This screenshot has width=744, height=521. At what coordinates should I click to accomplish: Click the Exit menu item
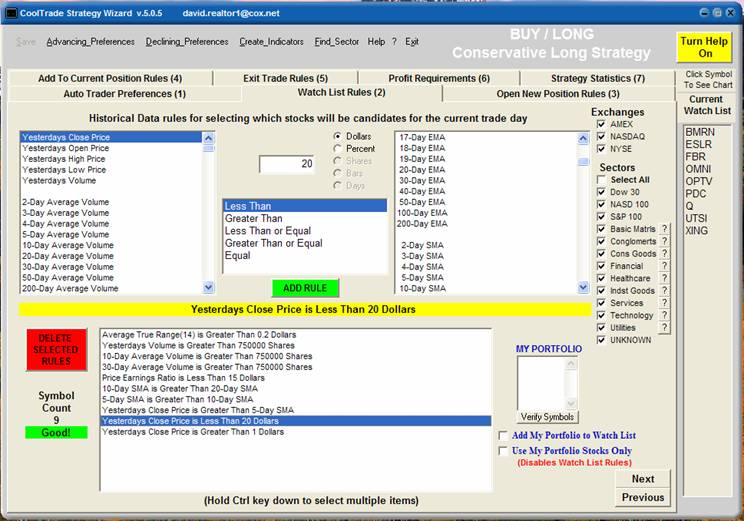[412, 42]
